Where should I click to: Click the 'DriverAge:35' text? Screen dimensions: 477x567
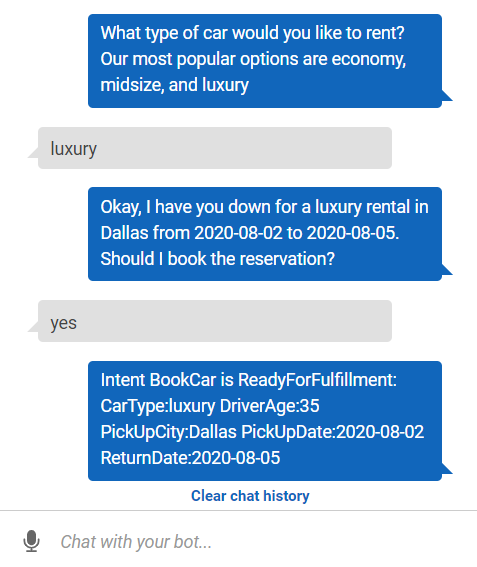coord(269,406)
